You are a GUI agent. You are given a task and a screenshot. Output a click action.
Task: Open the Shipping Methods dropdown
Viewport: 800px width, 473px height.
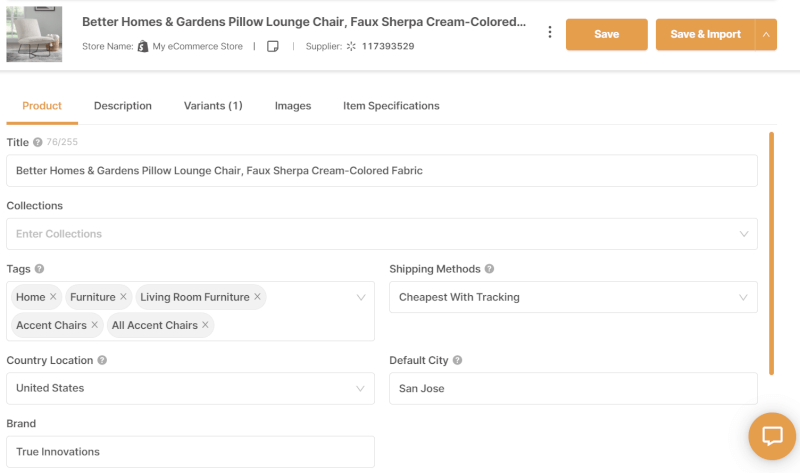[573, 297]
